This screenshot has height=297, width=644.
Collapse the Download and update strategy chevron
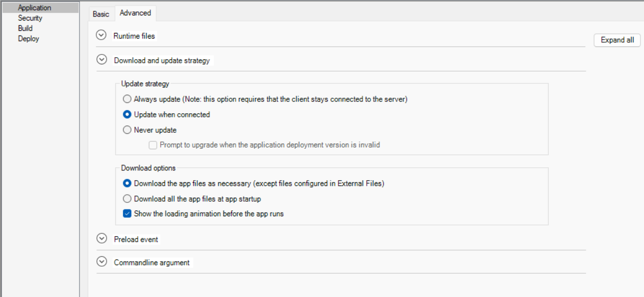(x=101, y=60)
